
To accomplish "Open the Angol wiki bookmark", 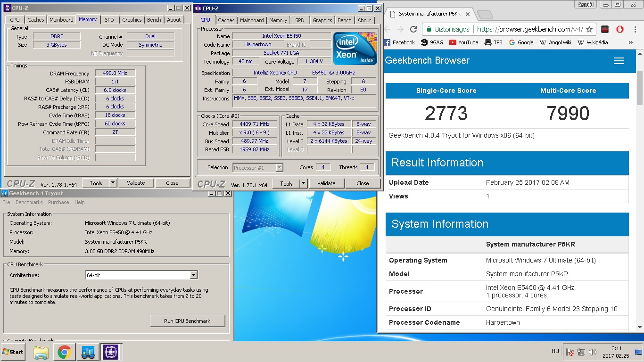I will 555,42.
